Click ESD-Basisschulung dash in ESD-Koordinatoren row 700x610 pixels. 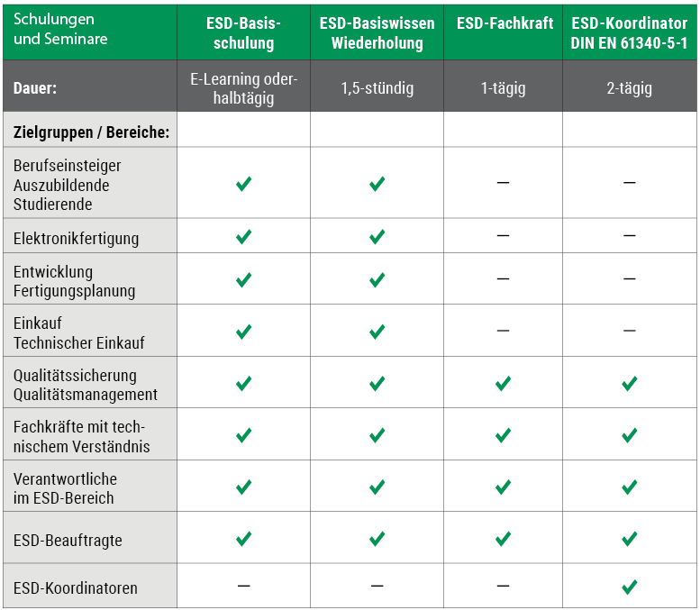tap(243, 586)
